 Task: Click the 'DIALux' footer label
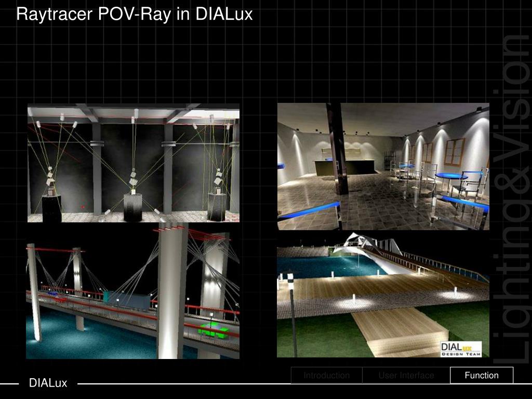[x=48, y=383]
